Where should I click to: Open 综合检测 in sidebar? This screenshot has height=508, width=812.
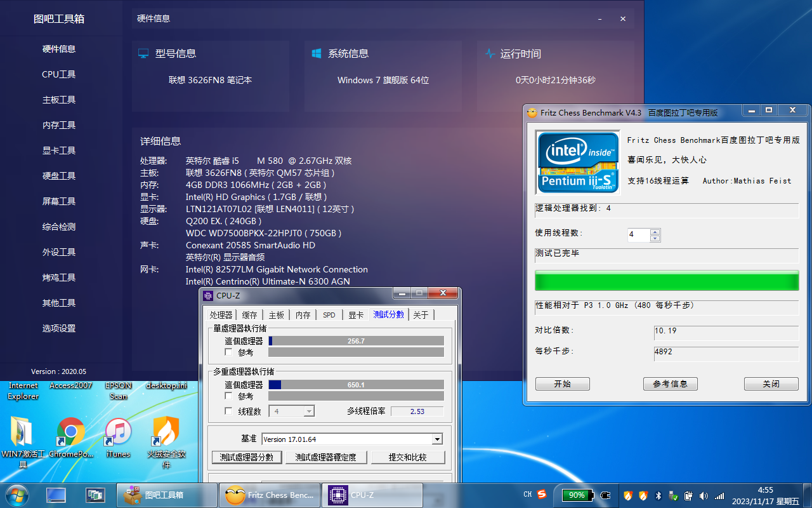(59, 227)
